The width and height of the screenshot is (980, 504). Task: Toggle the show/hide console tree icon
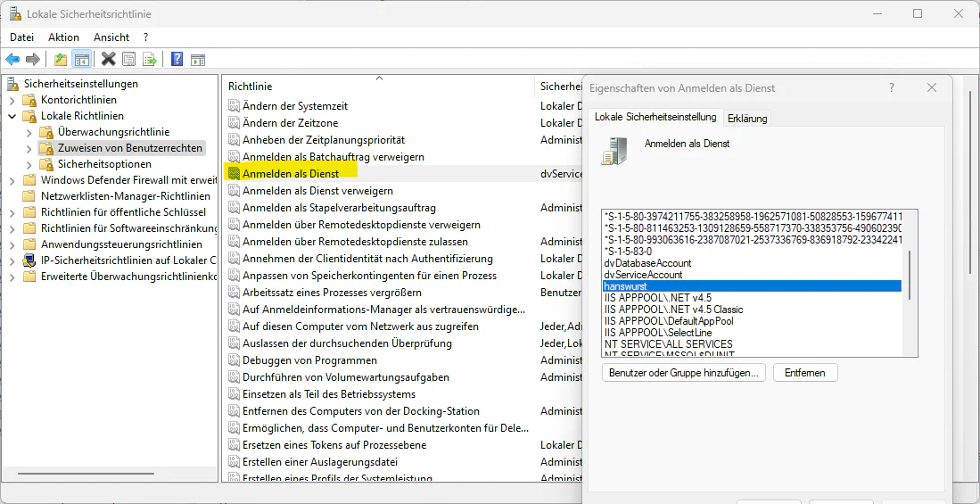[81, 60]
